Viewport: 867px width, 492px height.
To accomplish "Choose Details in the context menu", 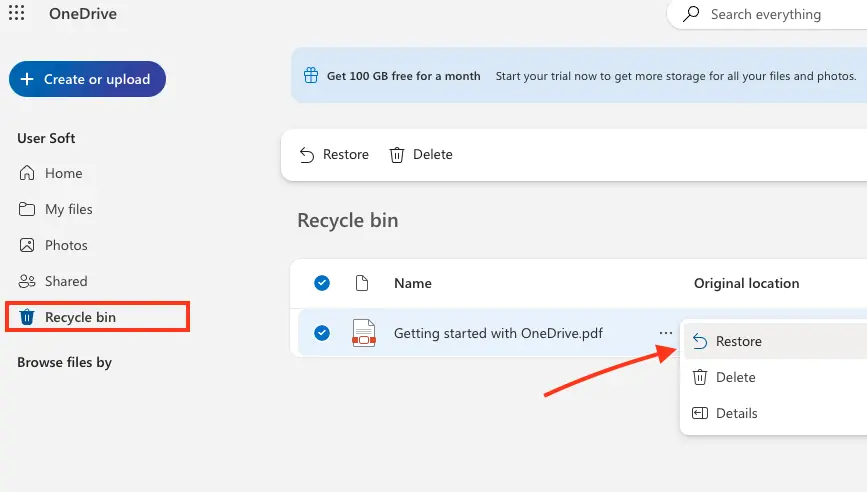I will point(736,413).
